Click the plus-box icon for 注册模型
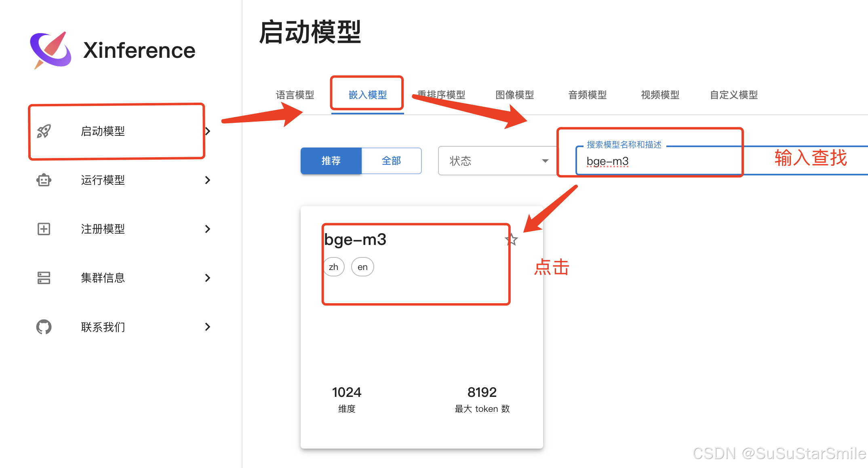The height and width of the screenshot is (468, 868). (44, 229)
